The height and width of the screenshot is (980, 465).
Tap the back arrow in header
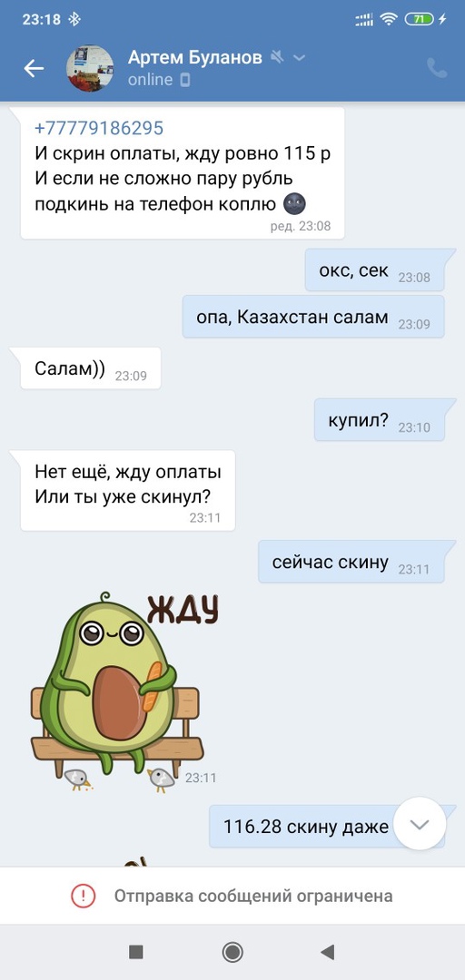tap(34, 69)
